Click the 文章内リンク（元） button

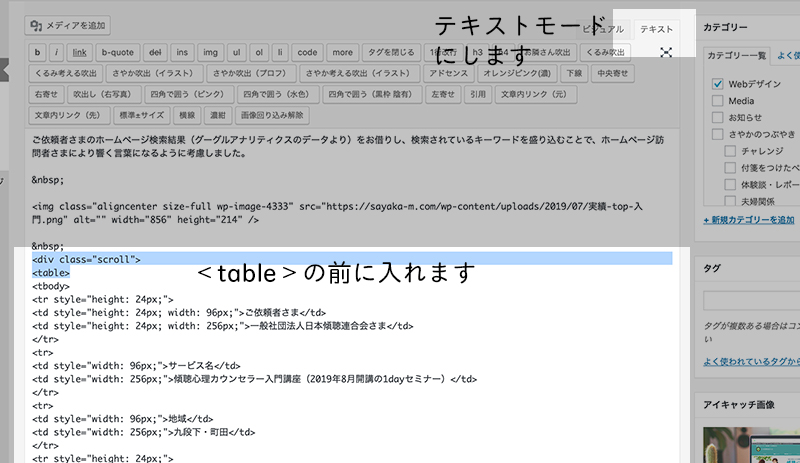536,94
